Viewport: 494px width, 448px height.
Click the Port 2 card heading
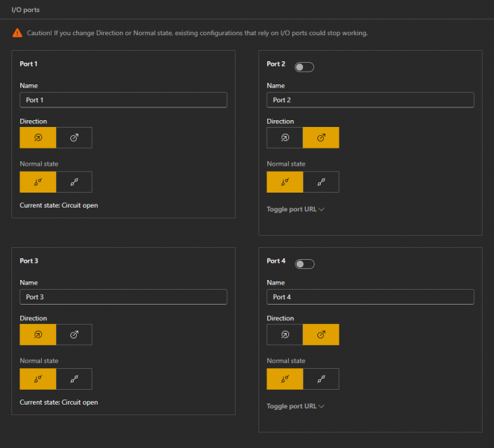pyautogui.click(x=276, y=64)
